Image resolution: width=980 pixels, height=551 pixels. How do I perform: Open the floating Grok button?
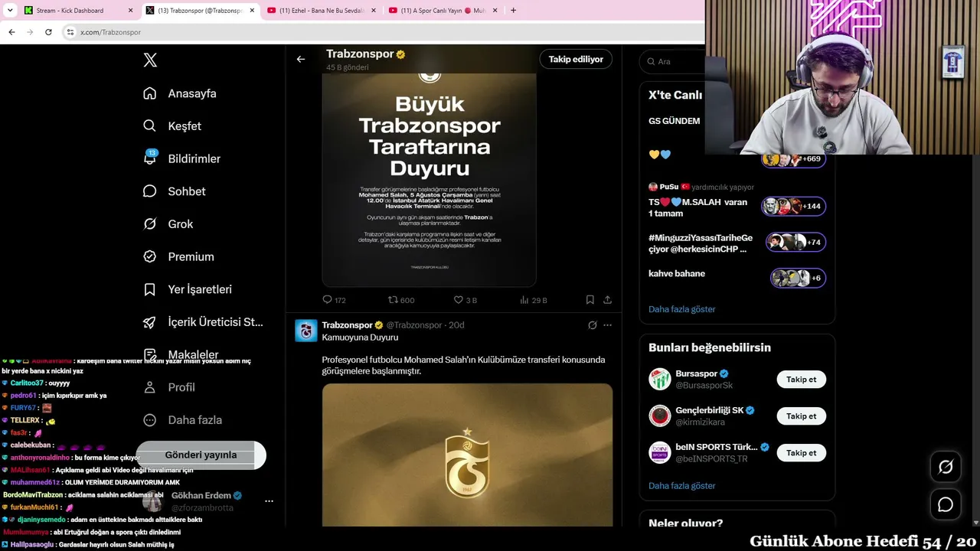click(946, 467)
